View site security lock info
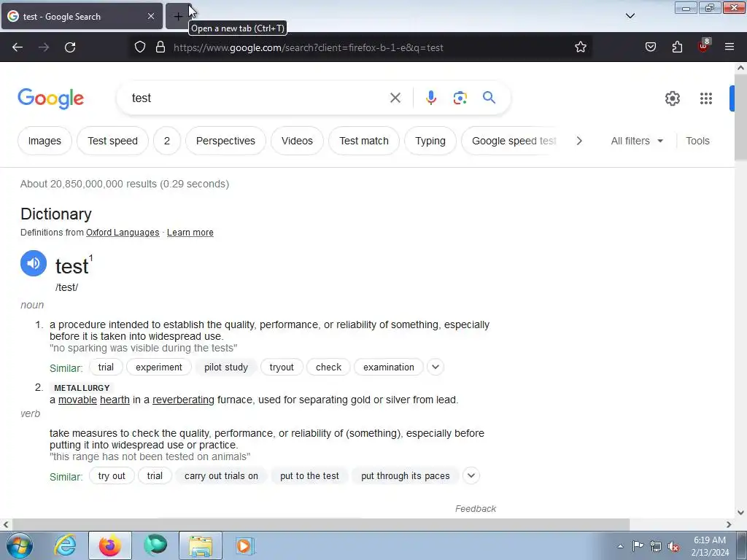 pos(160,47)
